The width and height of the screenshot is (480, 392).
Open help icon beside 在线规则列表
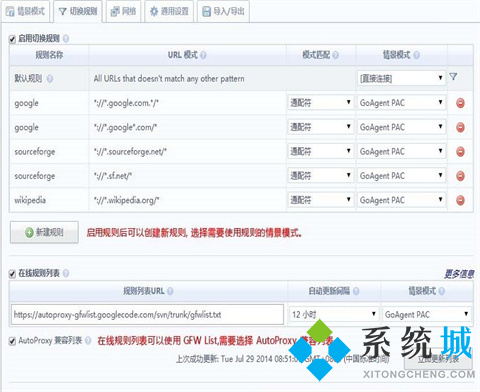pos(66,273)
